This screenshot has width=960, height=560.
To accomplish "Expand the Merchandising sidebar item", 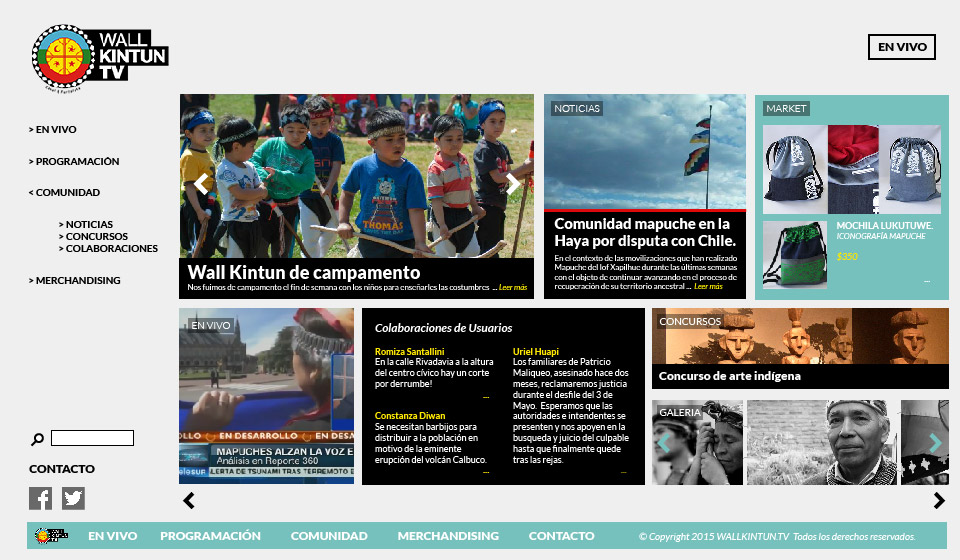I will tap(75, 280).
